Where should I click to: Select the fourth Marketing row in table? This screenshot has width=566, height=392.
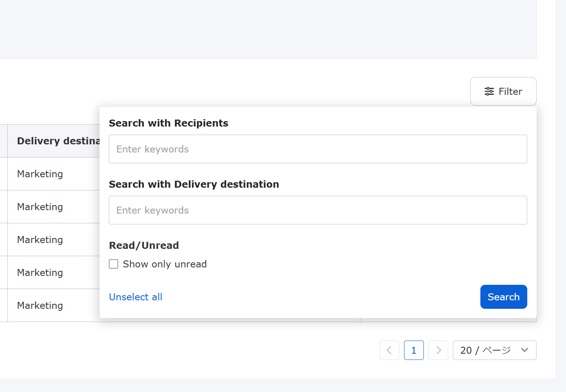point(40,272)
